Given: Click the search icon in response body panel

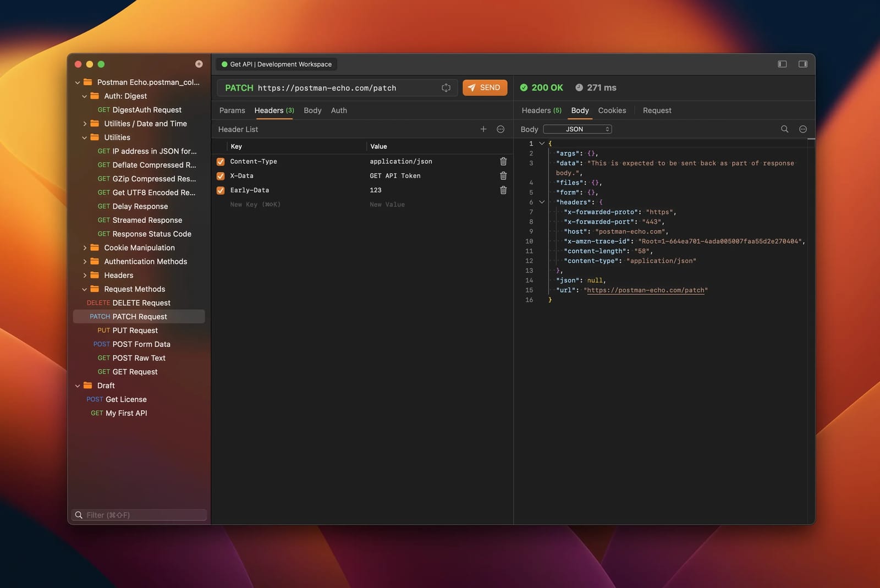Looking at the screenshot, I should click(785, 129).
